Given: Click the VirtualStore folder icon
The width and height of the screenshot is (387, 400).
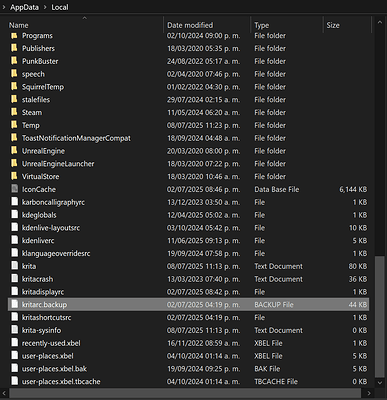Looking at the screenshot, I should [14, 176].
